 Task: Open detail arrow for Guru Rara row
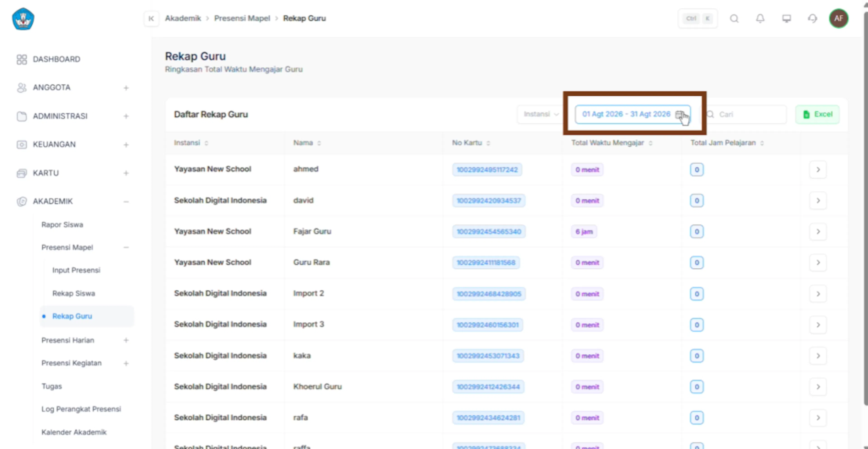coord(818,263)
